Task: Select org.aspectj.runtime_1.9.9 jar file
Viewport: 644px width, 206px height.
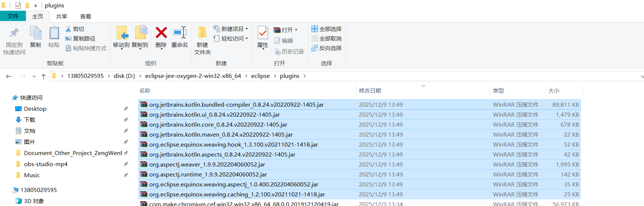Action: tap(359, 174)
